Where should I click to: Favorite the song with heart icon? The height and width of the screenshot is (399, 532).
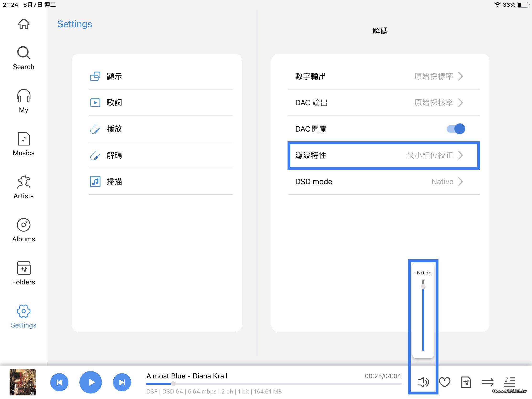pos(444,382)
